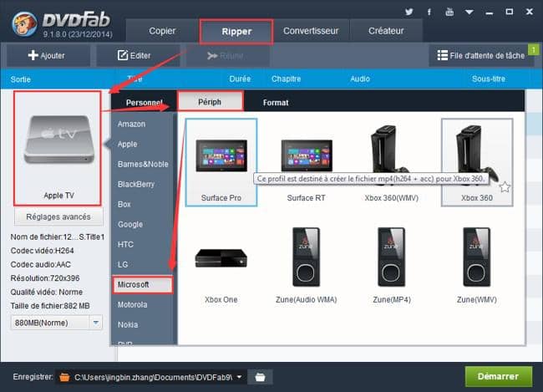Select Microsoft in the device list
Screen dimensions: 543x392
(x=143, y=284)
